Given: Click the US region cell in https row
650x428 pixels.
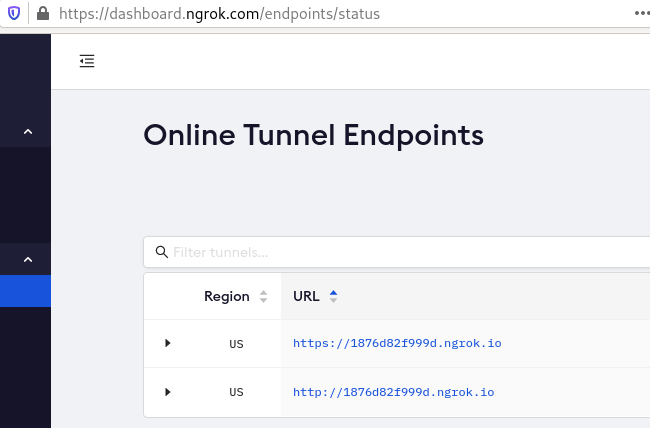Looking at the screenshot, I should pos(236,344).
